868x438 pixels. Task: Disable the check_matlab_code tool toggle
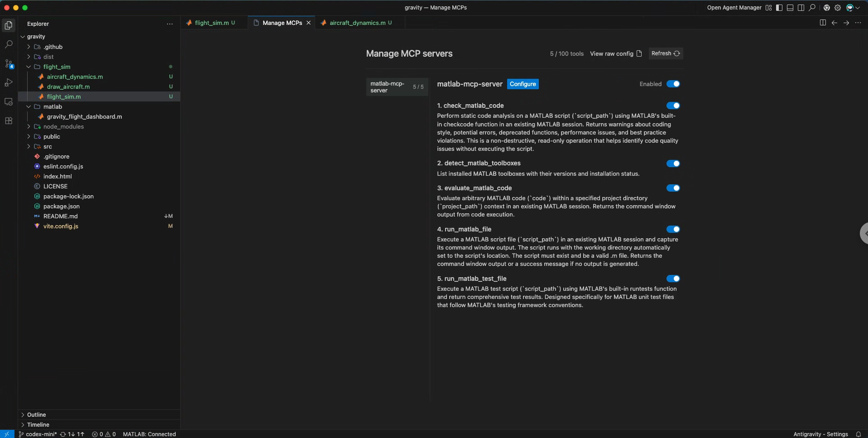pos(673,106)
